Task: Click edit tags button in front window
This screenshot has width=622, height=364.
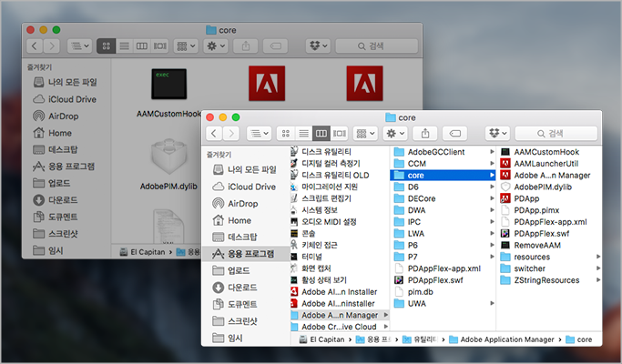Action: [454, 134]
